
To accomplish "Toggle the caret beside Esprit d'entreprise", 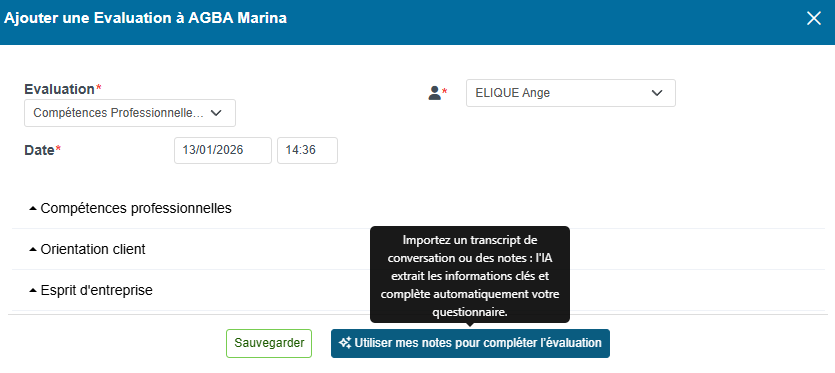I will pyautogui.click(x=33, y=290).
